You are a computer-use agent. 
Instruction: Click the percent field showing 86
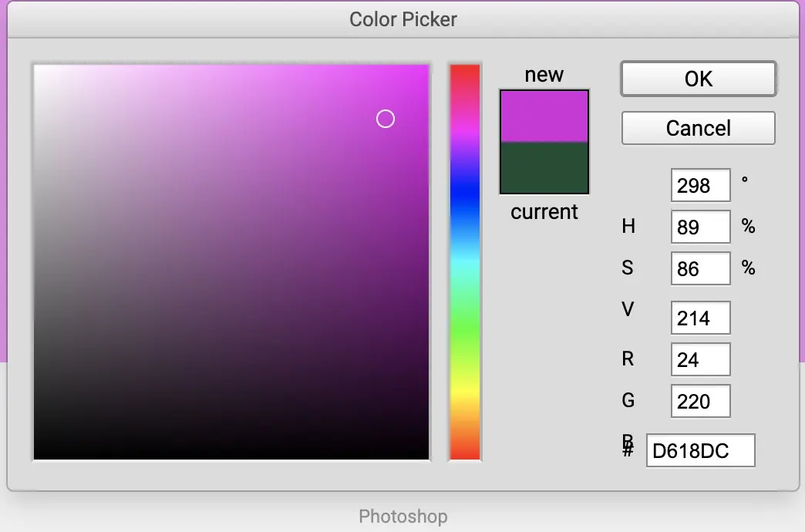700,268
